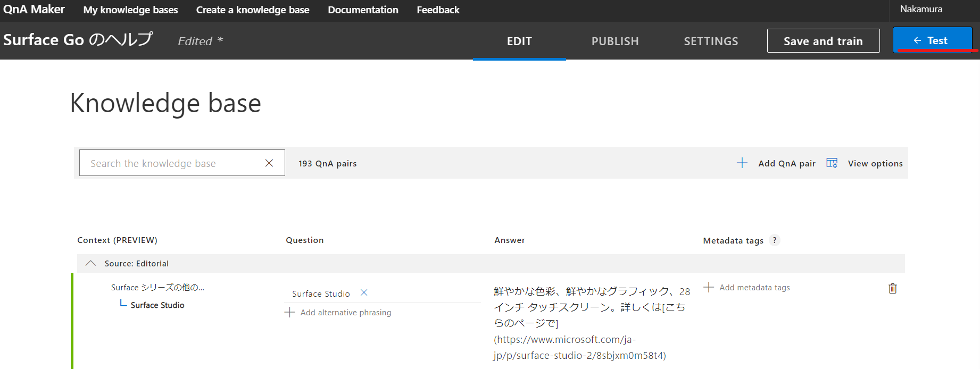Click the QnA Maker logo
This screenshot has width=980, height=369.
(34, 10)
